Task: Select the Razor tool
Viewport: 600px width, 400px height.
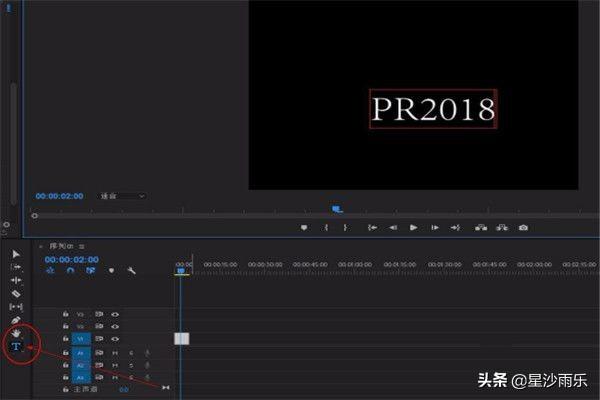Action: [16, 294]
